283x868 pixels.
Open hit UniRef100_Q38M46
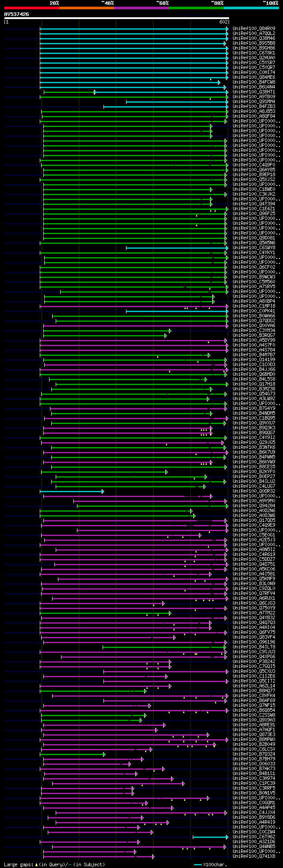click(x=254, y=39)
